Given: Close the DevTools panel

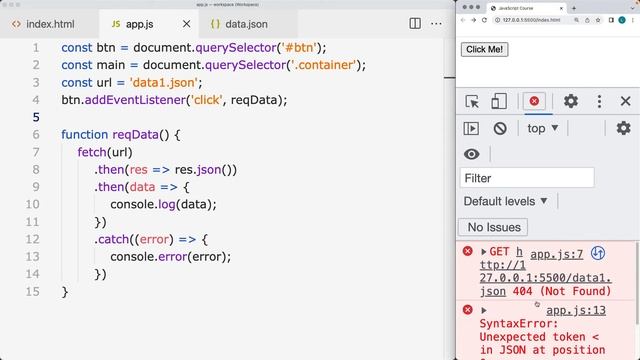Looking at the screenshot, I should click(x=625, y=101).
